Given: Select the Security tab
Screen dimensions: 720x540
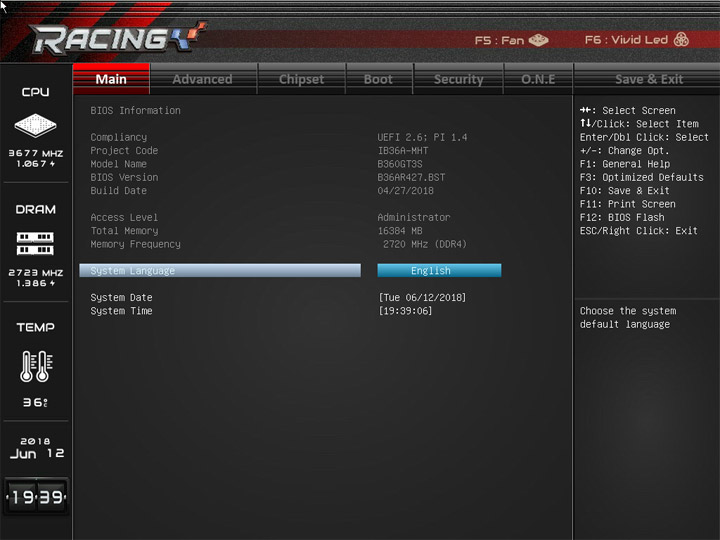Looking at the screenshot, I should click(x=458, y=79).
